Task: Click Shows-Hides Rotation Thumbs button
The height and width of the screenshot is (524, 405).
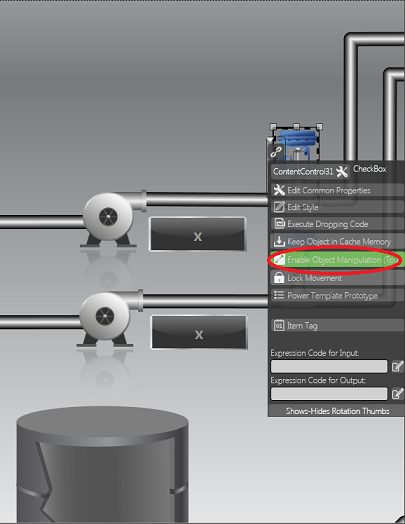Action: click(x=337, y=411)
